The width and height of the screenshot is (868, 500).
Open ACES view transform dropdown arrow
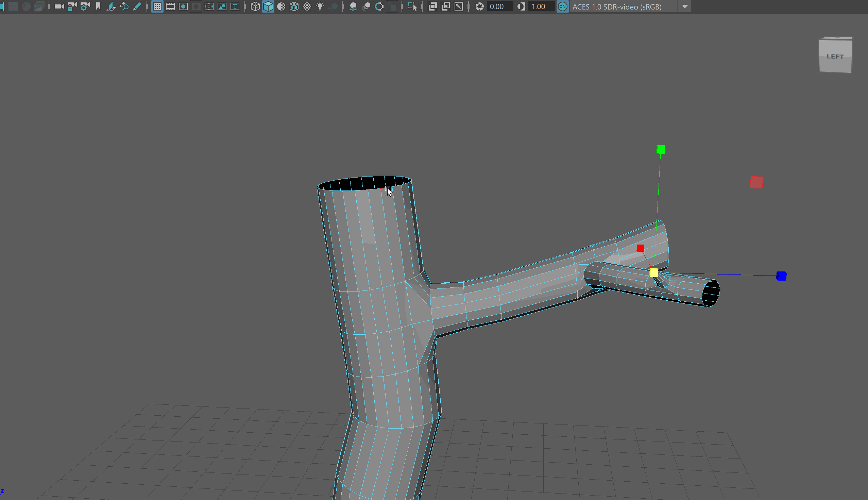(x=685, y=6)
